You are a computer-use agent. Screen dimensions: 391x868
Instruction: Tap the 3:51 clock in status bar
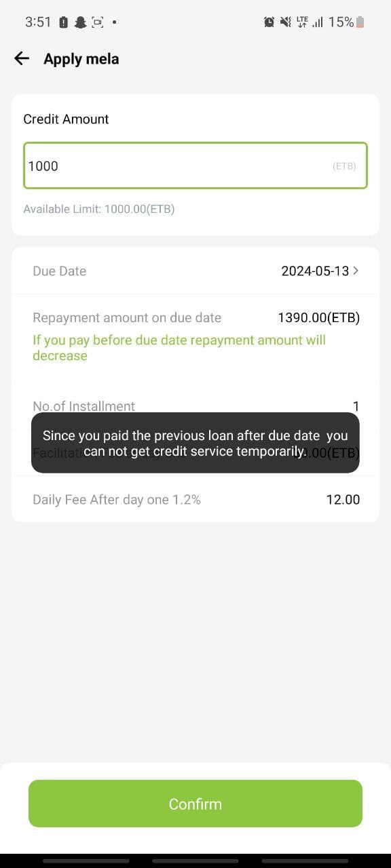38,22
